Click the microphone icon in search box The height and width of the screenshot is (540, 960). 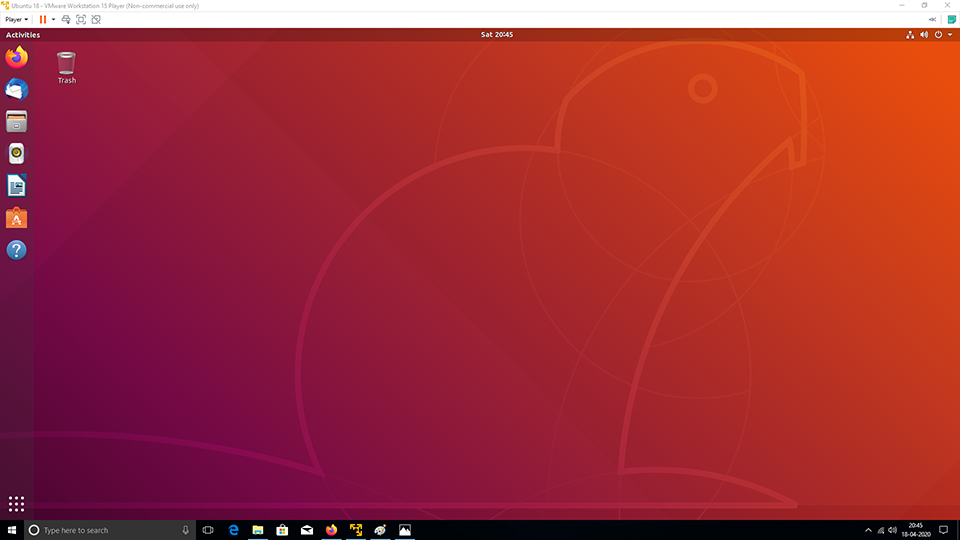[186, 530]
